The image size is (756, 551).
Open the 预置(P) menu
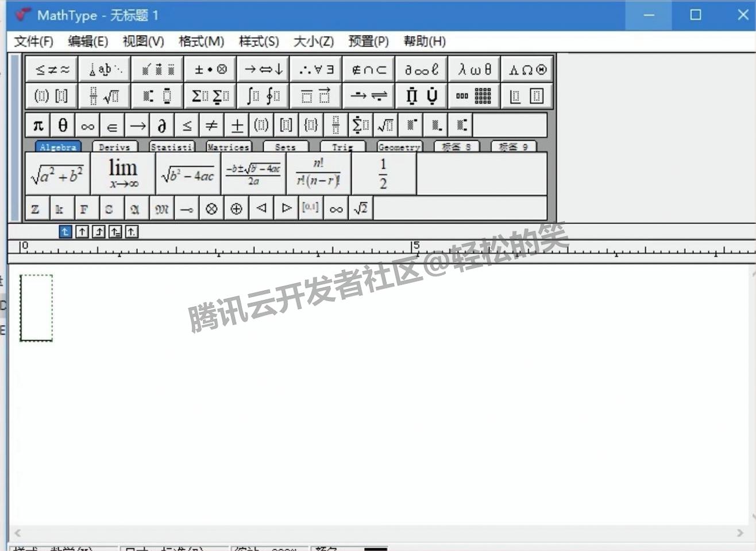pyautogui.click(x=367, y=41)
